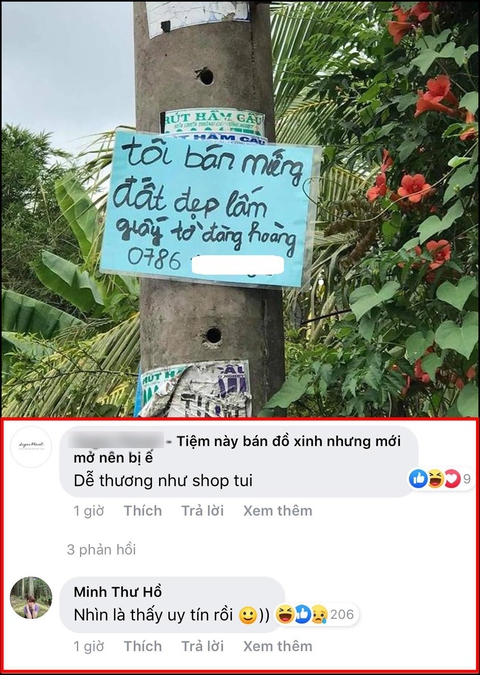
Task: Expand 'Xem thêm' under the first comment
Action: [278, 511]
